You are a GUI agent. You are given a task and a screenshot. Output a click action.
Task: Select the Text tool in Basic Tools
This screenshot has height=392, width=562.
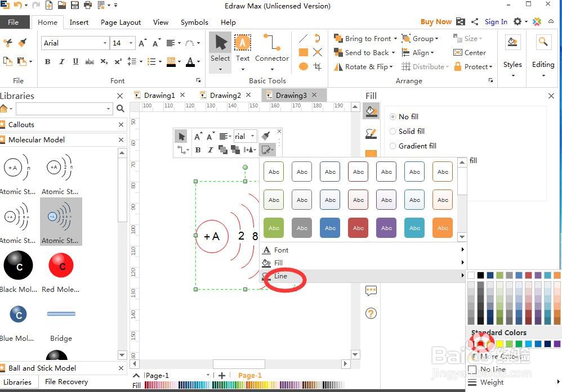click(x=243, y=52)
